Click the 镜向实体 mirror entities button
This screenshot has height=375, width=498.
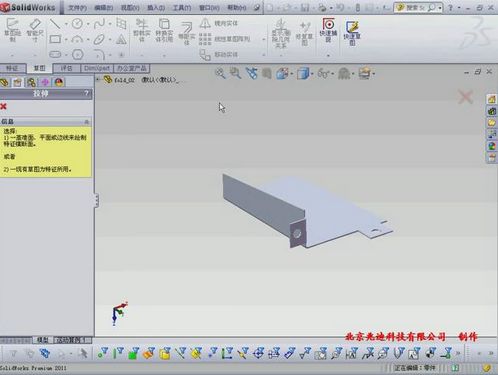[x=219, y=23]
